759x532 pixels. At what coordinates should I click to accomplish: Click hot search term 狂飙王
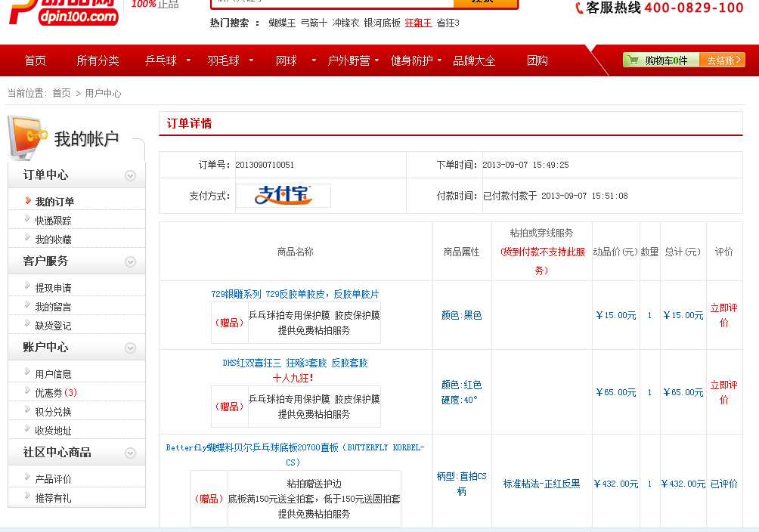pos(418,23)
